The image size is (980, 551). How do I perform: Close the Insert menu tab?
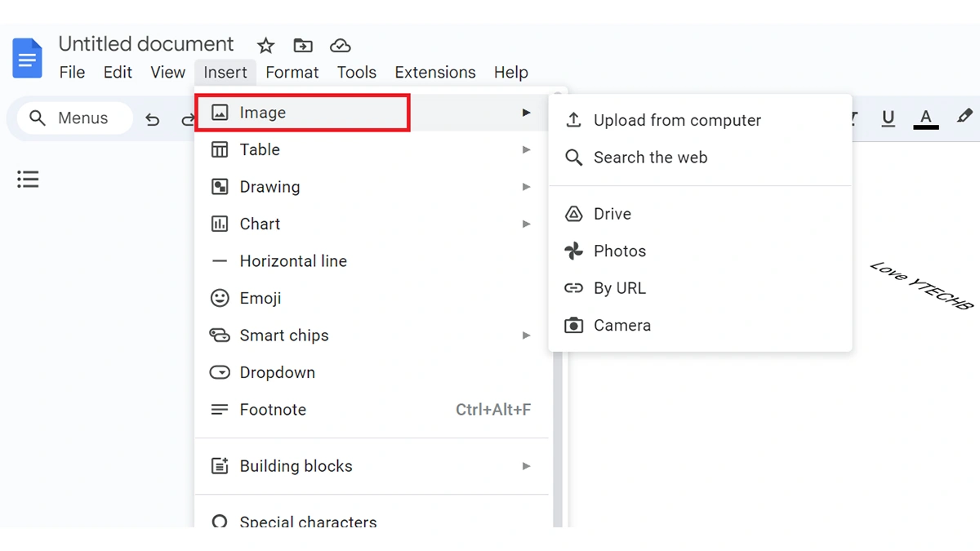click(225, 72)
